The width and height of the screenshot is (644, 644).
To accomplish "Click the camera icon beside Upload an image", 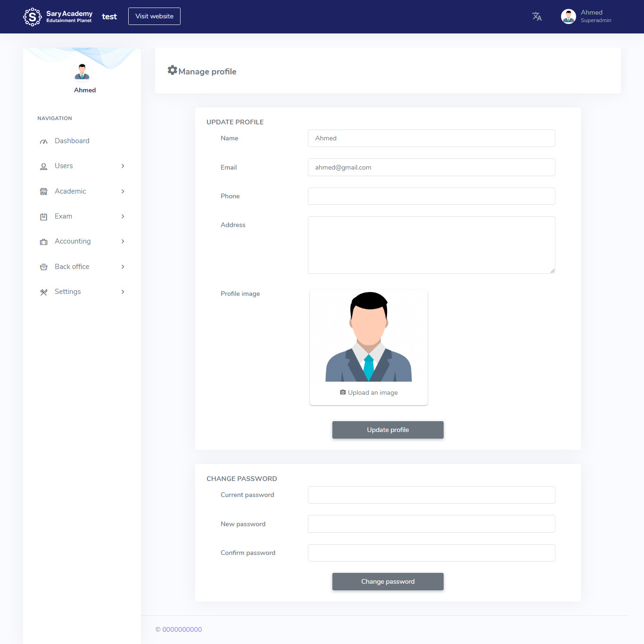I will 343,392.
